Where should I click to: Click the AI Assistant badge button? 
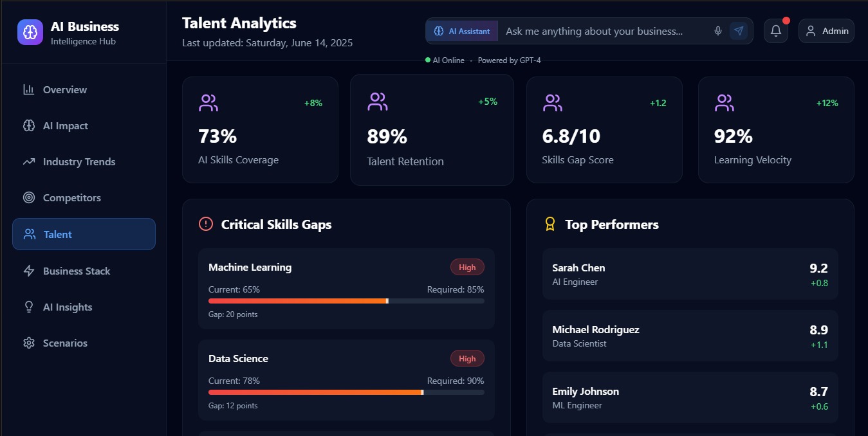tap(462, 31)
